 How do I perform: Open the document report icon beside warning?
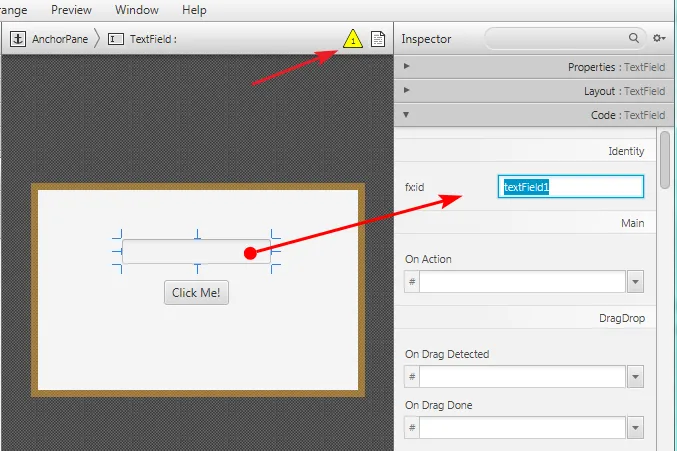(378, 40)
